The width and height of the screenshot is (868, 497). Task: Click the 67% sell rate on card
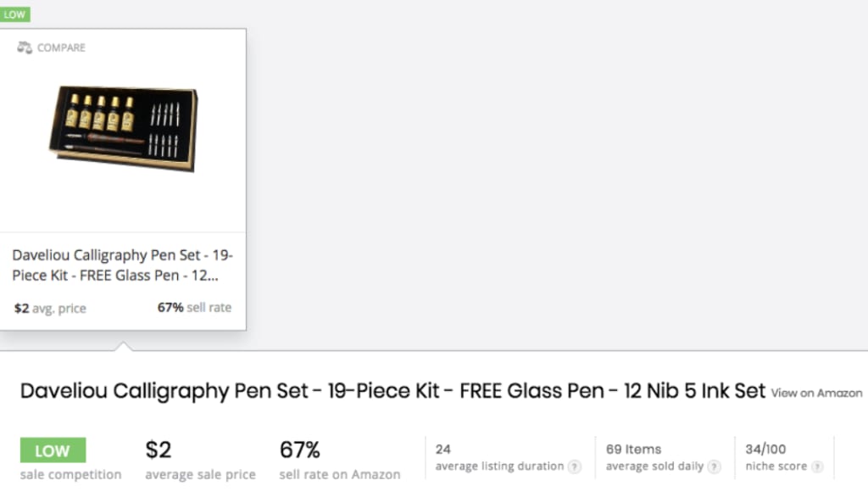tap(194, 308)
